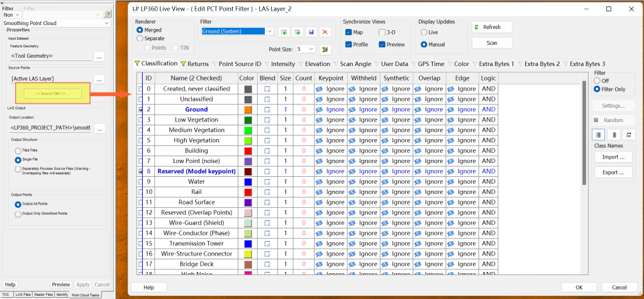Click the export filter icon beside import
This screenshot has width=644, height=299.
pyautogui.click(x=297, y=31)
